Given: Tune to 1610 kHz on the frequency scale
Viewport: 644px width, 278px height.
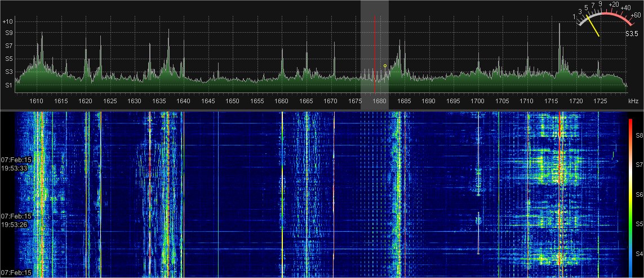Looking at the screenshot, I should pyautogui.click(x=37, y=102).
